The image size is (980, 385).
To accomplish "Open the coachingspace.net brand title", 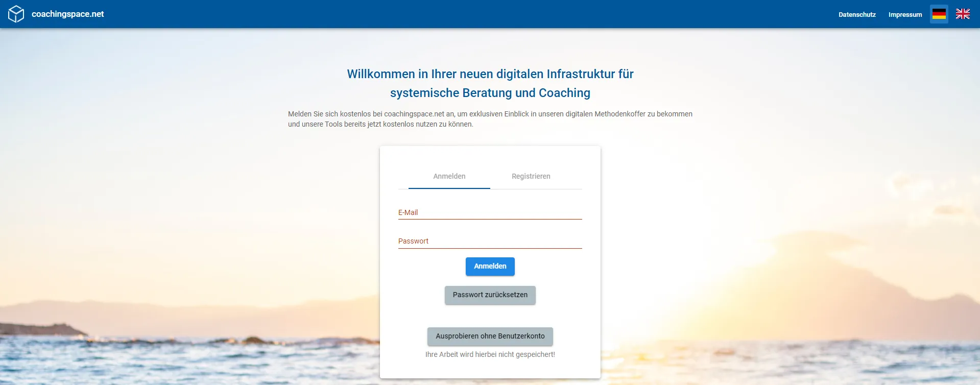I will coord(67,14).
